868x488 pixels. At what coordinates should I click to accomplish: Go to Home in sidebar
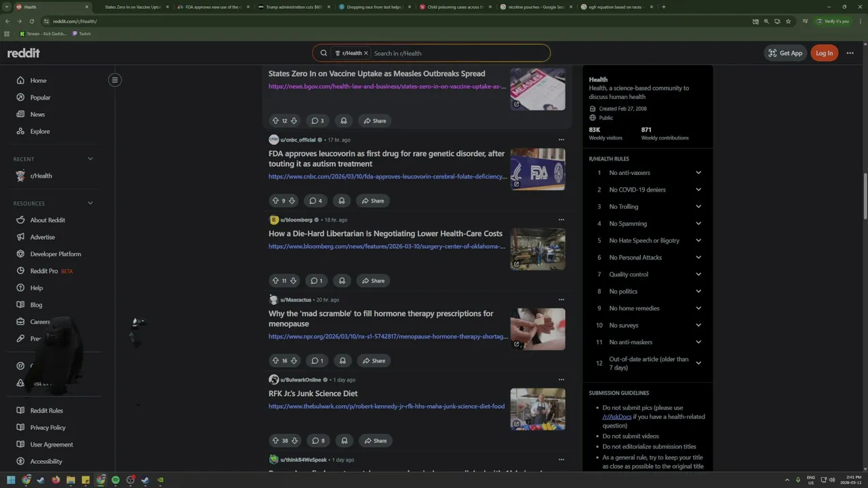click(39, 81)
